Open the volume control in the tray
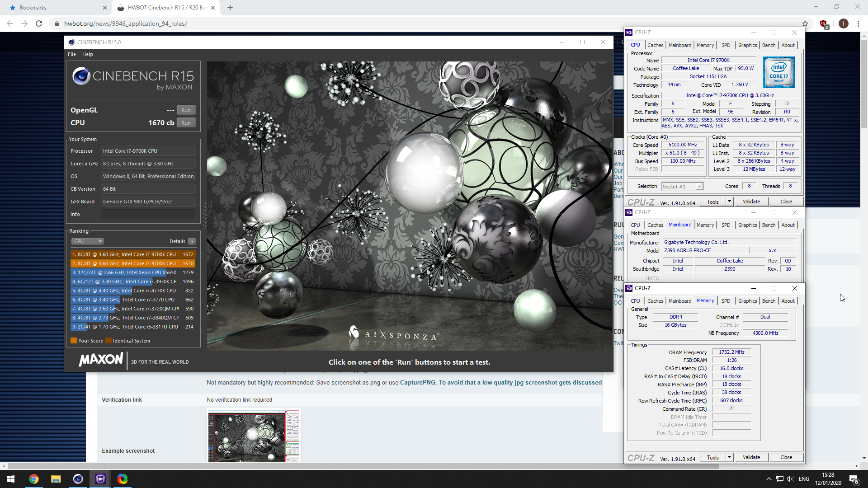Viewport: 868px width, 488px height. pos(790,479)
